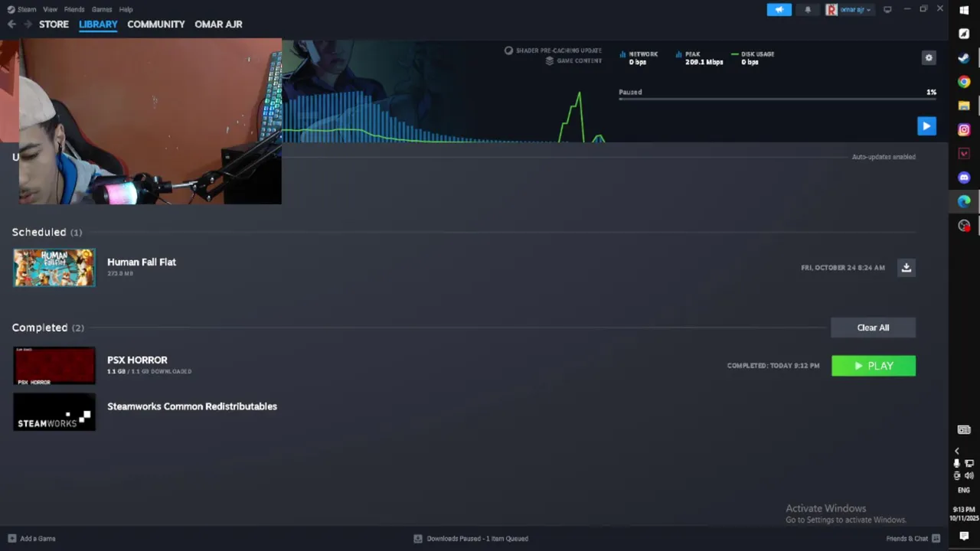The width and height of the screenshot is (980, 551).
Task: Open Friends & Chat
Action: click(913, 539)
